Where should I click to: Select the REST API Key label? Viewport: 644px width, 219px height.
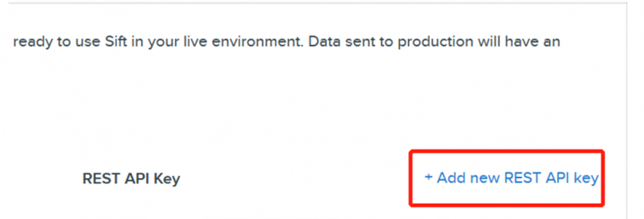coord(131,179)
